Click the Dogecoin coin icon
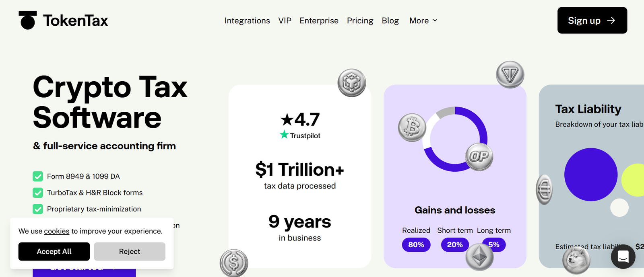 coord(576,259)
